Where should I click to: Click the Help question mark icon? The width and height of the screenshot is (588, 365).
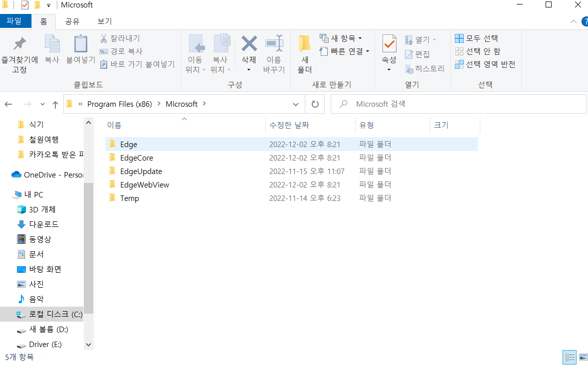(585, 21)
